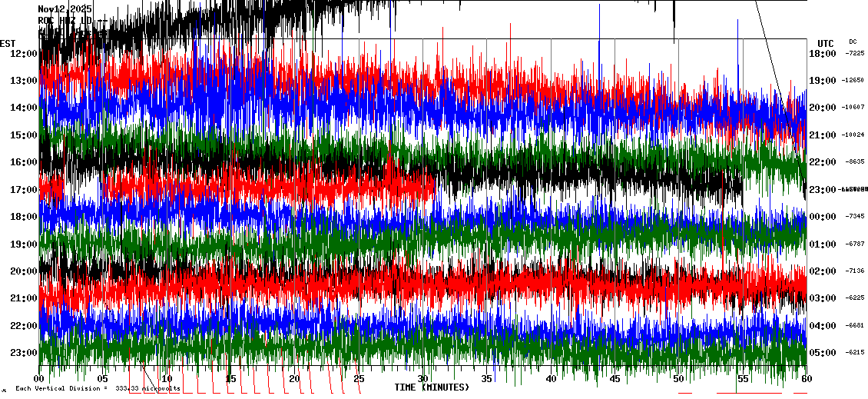This screenshot has height=399, width=868.
Task: Click the -8635 DC offset value
Action: 855,162
